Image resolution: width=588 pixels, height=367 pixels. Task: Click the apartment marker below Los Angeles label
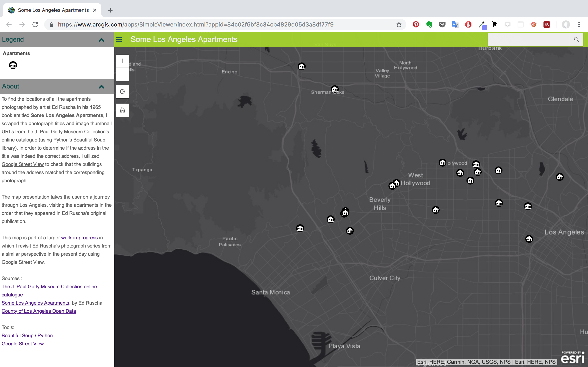pyautogui.click(x=529, y=239)
